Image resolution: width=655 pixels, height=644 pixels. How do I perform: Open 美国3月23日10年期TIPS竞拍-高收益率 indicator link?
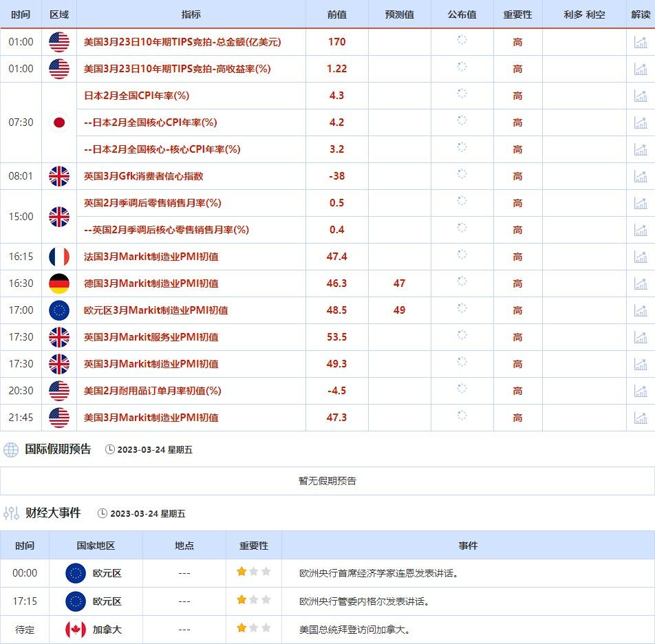pos(177,69)
